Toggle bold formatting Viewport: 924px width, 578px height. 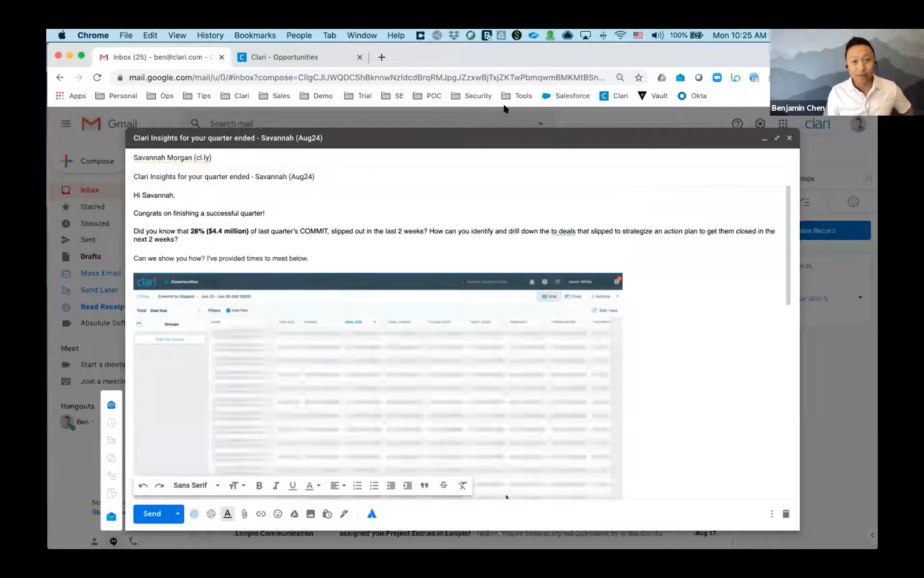coord(259,486)
